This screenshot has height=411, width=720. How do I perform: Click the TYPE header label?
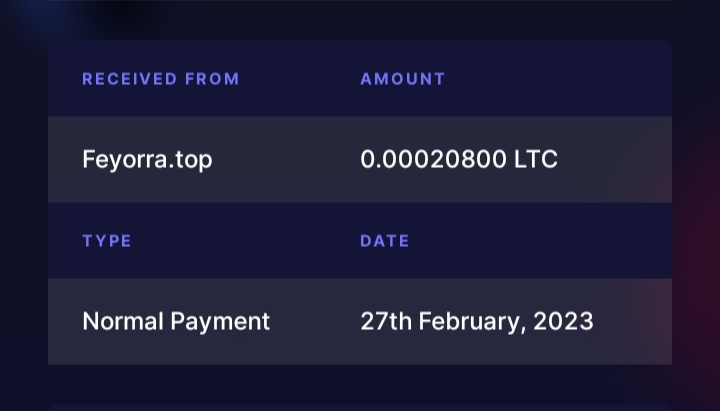[x=106, y=241]
